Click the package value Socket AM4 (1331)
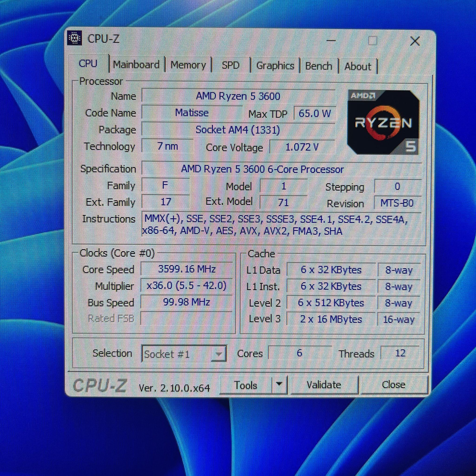Viewport: 476px width, 476px height. point(238,130)
